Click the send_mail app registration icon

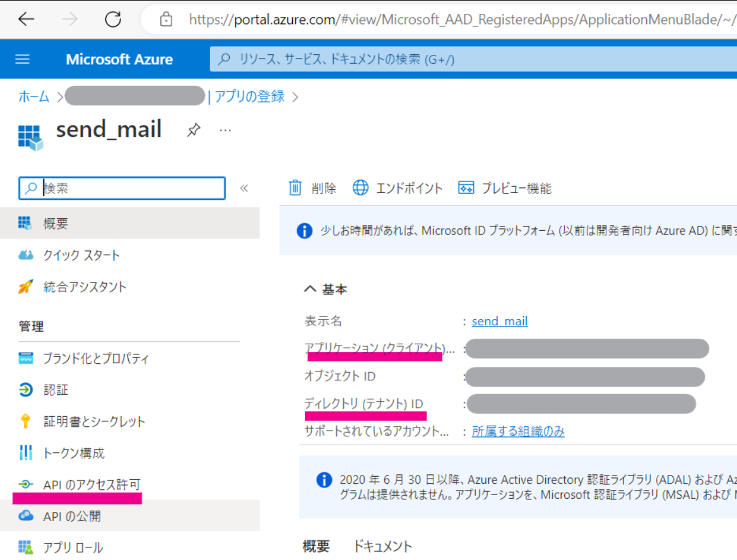(x=30, y=137)
